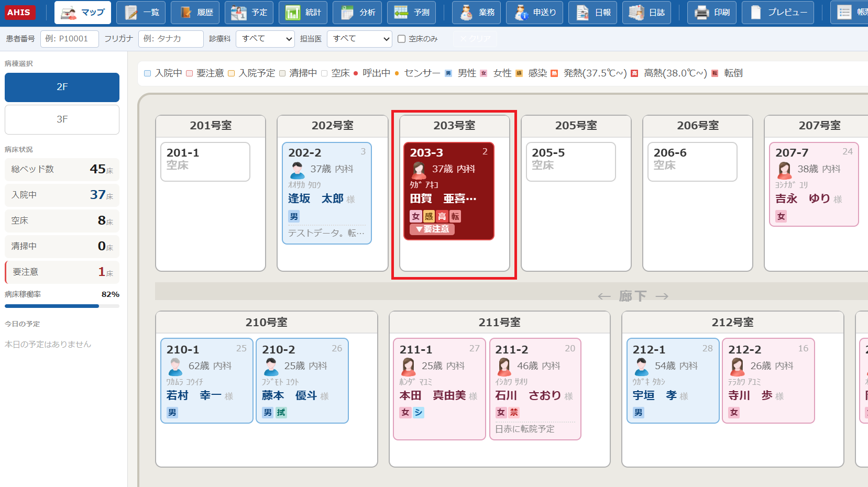Switch to the 3F ward tab
The width and height of the screenshot is (868, 487).
pos(62,119)
